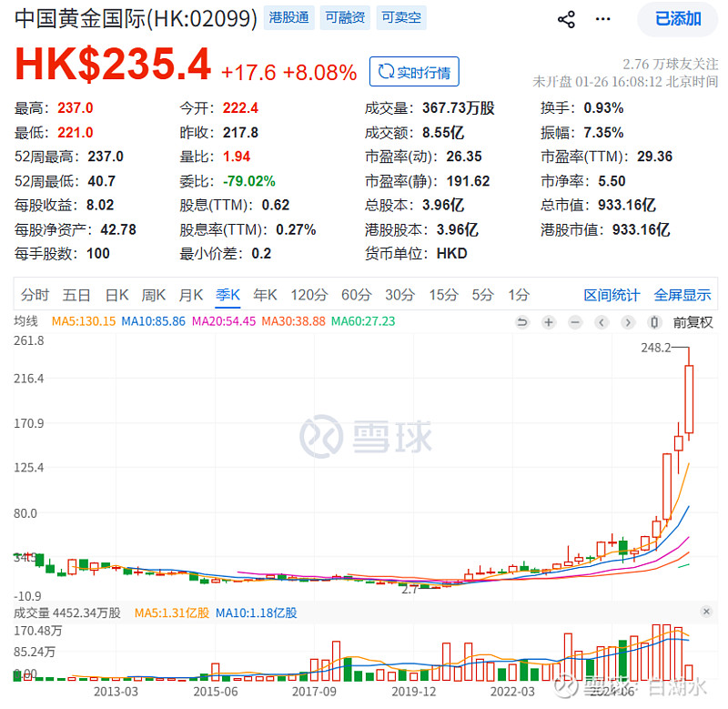The image size is (728, 709).
Task: Click the 港股通 tag
Action: 288,17
